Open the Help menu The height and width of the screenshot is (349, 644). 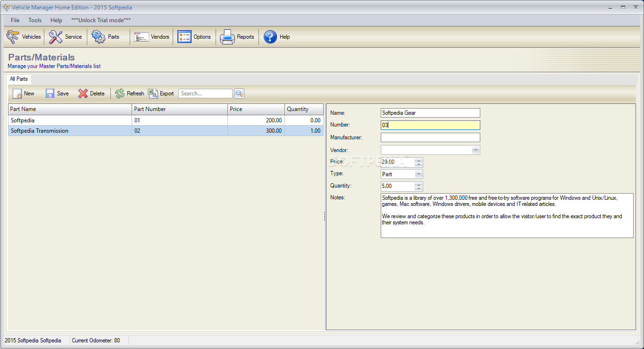point(56,20)
